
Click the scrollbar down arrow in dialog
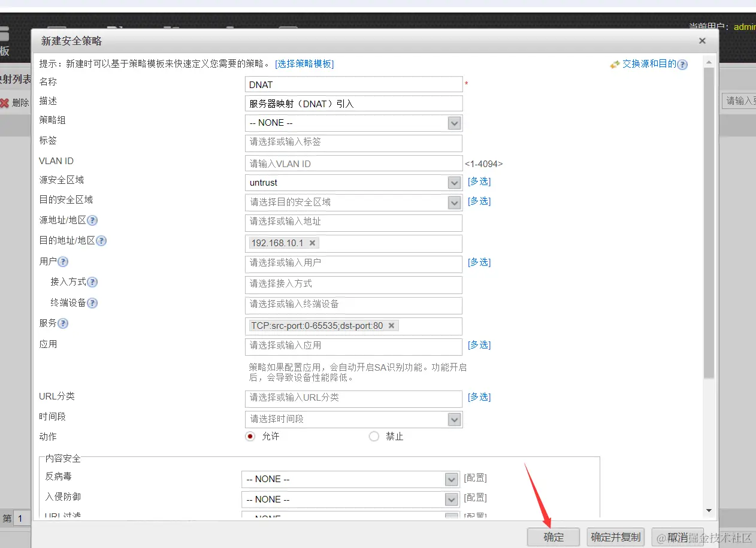click(709, 511)
